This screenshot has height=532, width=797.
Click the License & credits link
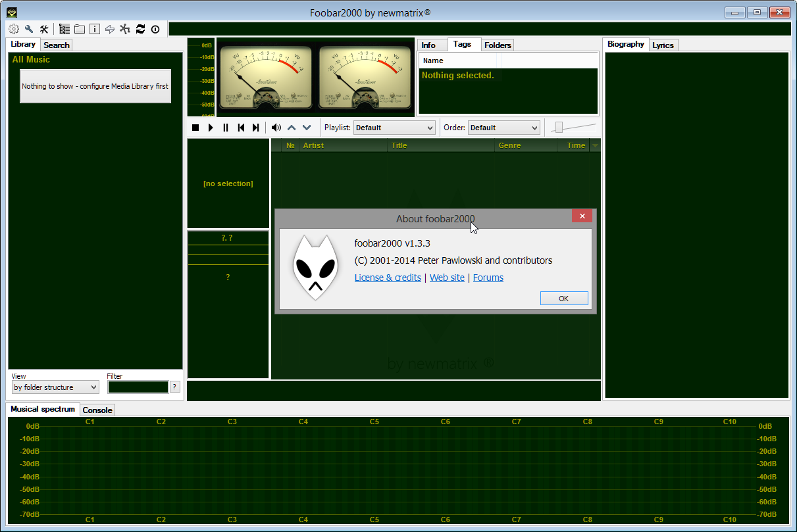coord(388,278)
